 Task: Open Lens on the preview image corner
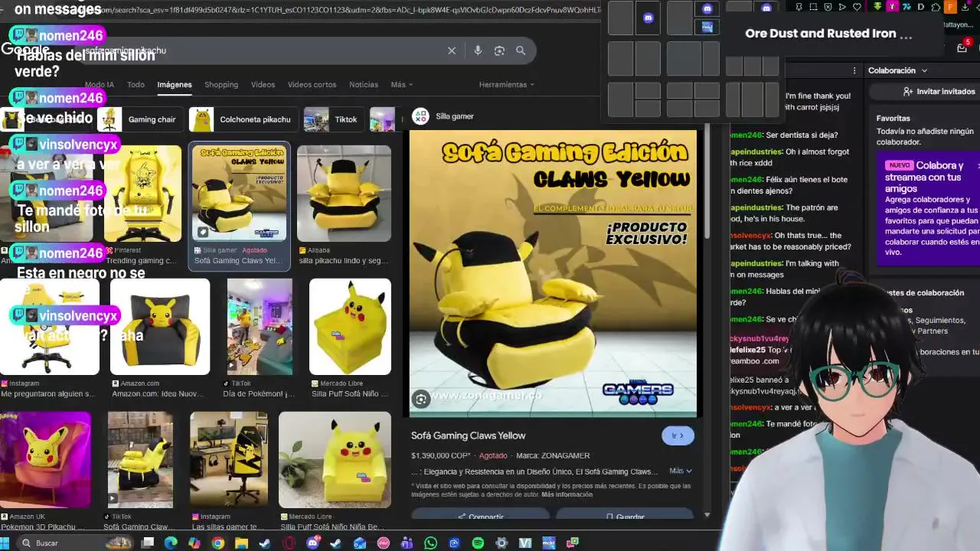click(421, 399)
